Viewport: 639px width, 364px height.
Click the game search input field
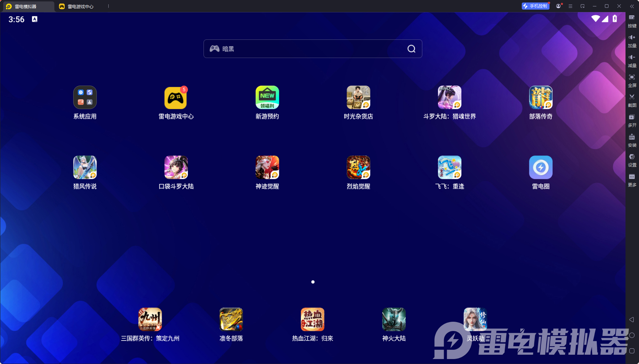point(313,49)
